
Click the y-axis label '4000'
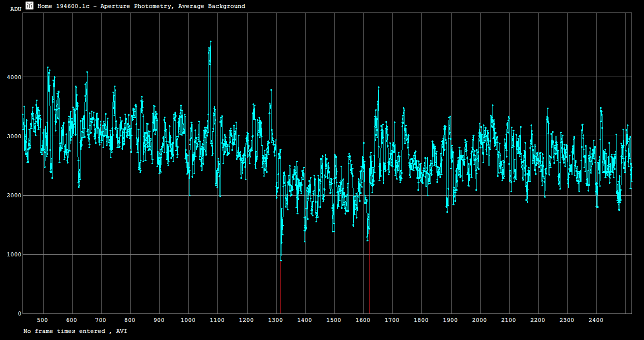[13, 77]
